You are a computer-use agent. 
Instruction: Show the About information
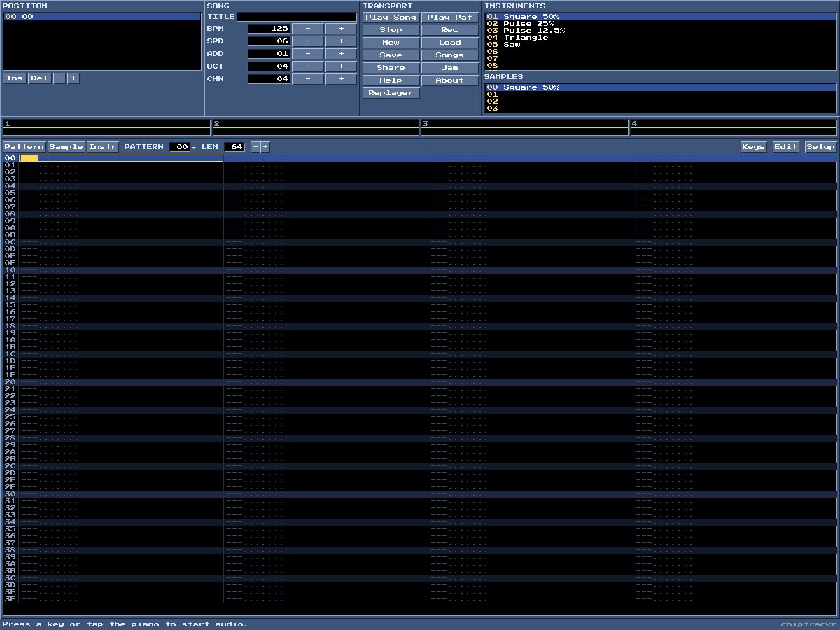point(449,80)
